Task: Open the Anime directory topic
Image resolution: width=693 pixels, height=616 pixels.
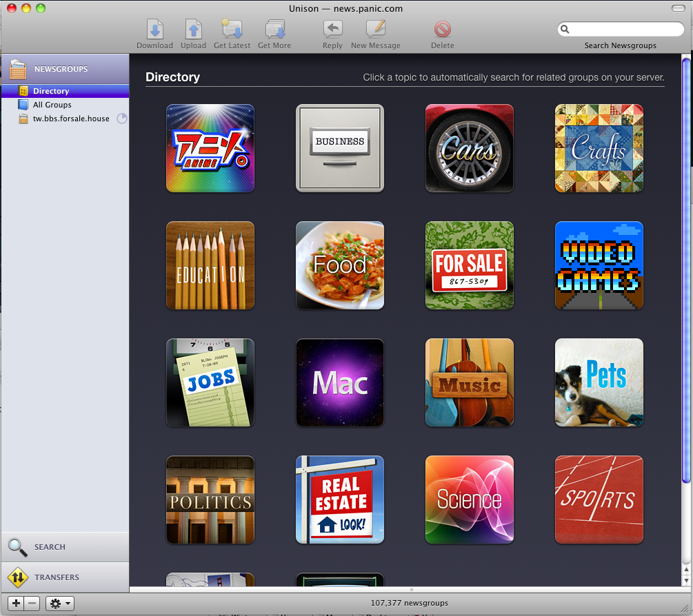Action: (x=210, y=148)
